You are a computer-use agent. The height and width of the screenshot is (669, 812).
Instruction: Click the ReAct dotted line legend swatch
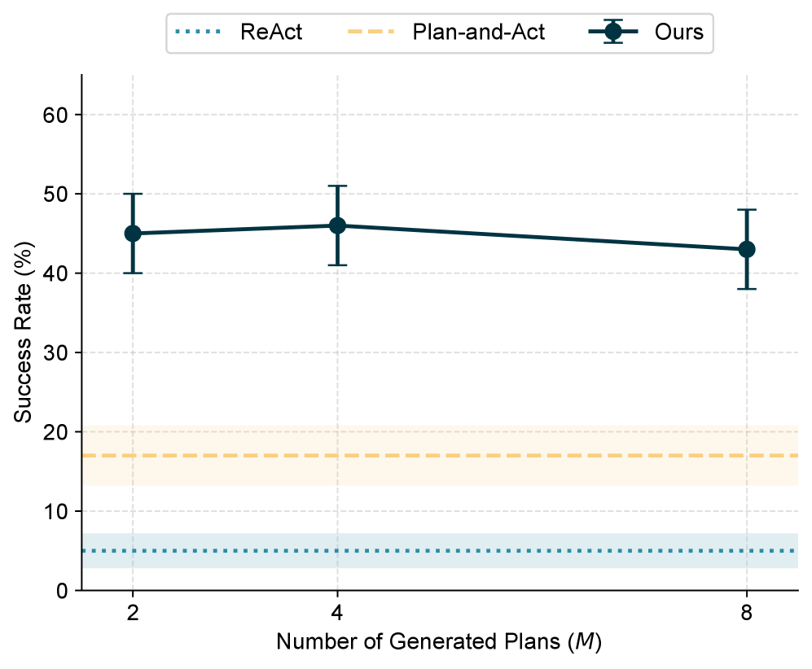[x=197, y=33]
